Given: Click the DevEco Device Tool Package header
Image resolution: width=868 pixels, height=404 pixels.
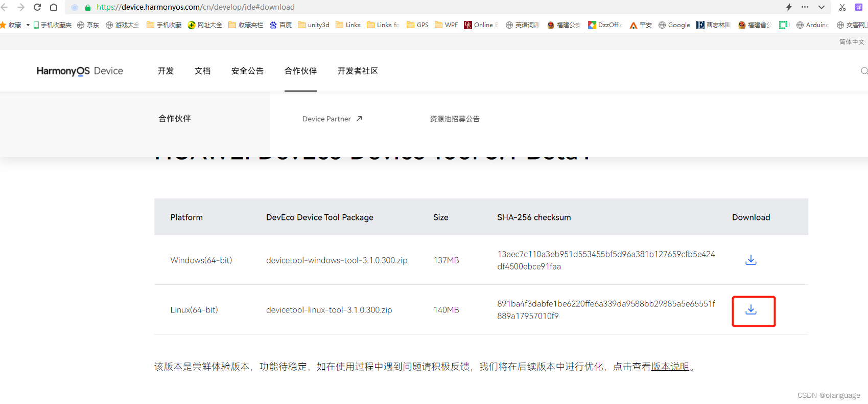Looking at the screenshot, I should pos(319,217).
